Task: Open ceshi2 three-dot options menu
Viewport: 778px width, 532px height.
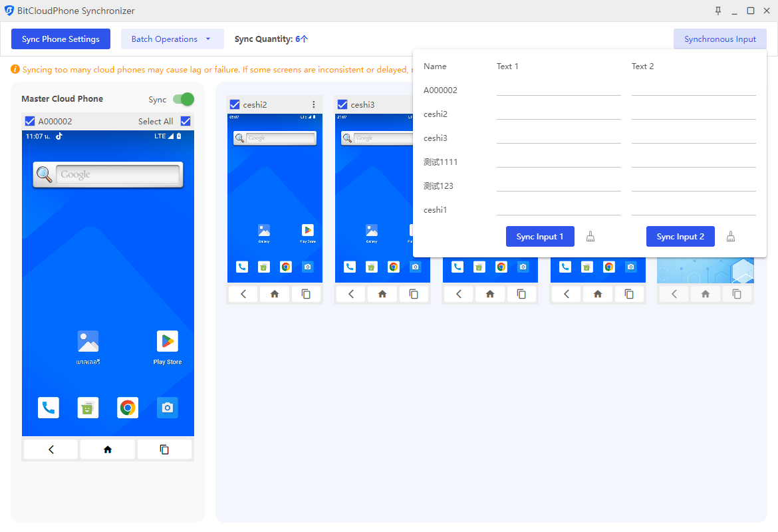Action: pyautogui.click(x=314, y=104)
